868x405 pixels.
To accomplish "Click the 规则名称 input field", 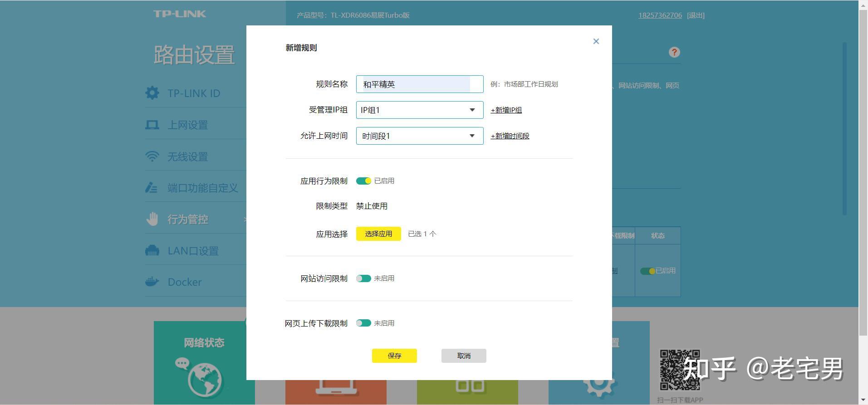I will click(x=419, y=84).
